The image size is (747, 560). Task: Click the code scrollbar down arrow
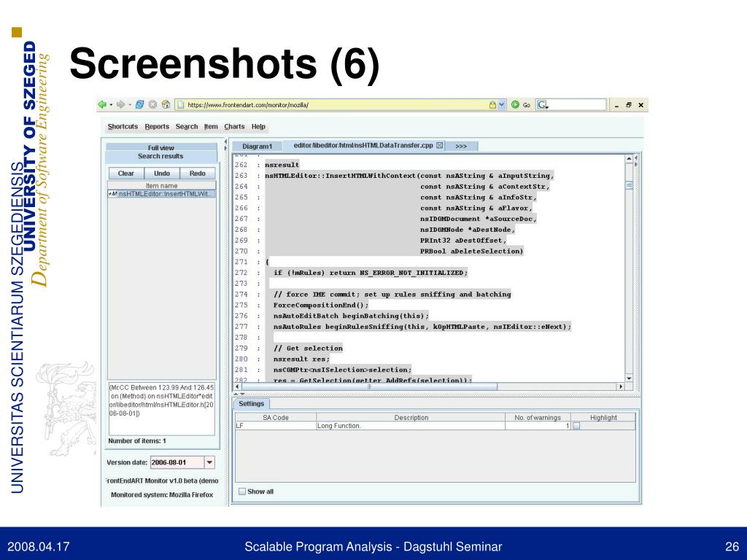[x=629, y=378]
